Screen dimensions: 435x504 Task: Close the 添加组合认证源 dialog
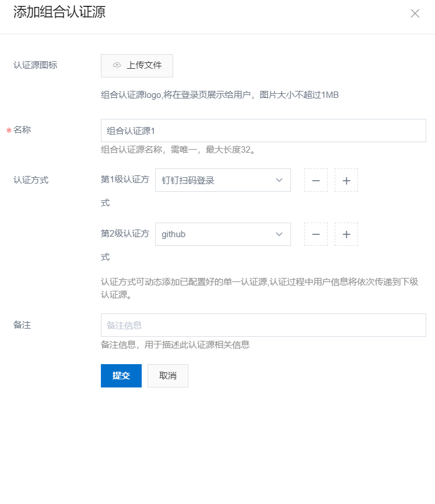pos(415,13)
